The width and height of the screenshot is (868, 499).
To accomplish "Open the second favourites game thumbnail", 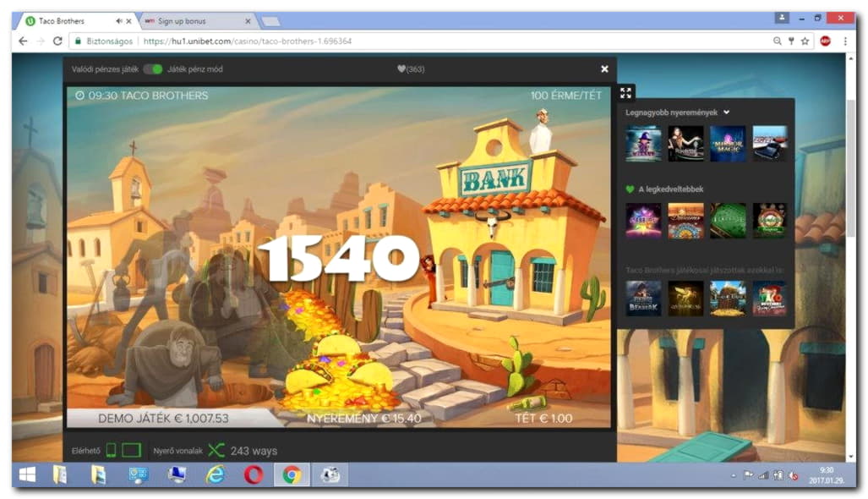I will click(x=685, y=221).
